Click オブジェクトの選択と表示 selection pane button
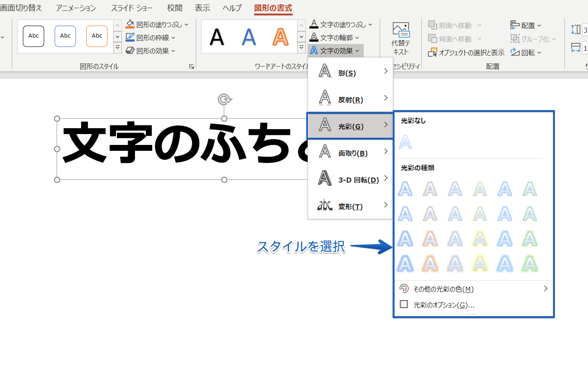 click(466, 53)
